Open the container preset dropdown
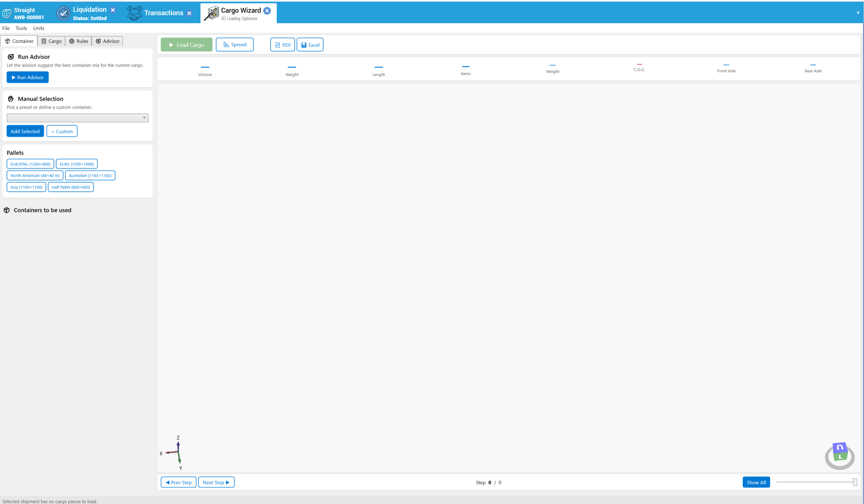 (77, 118)
